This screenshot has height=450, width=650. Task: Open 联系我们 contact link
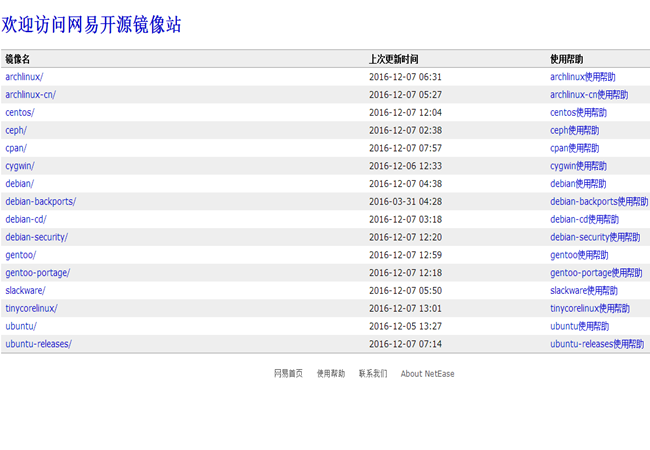[373, 374]
